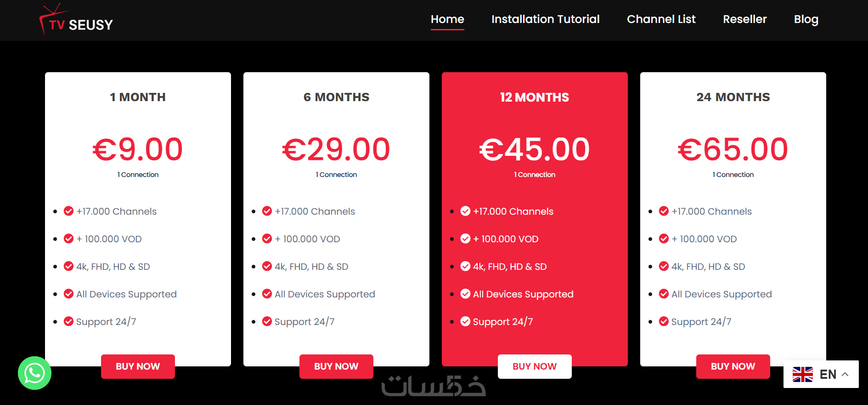The width and height of the screenshot is (868, 405).
Task: Click checkmark icon beside 6 Months Support 24/7
Action: point(267,321)
